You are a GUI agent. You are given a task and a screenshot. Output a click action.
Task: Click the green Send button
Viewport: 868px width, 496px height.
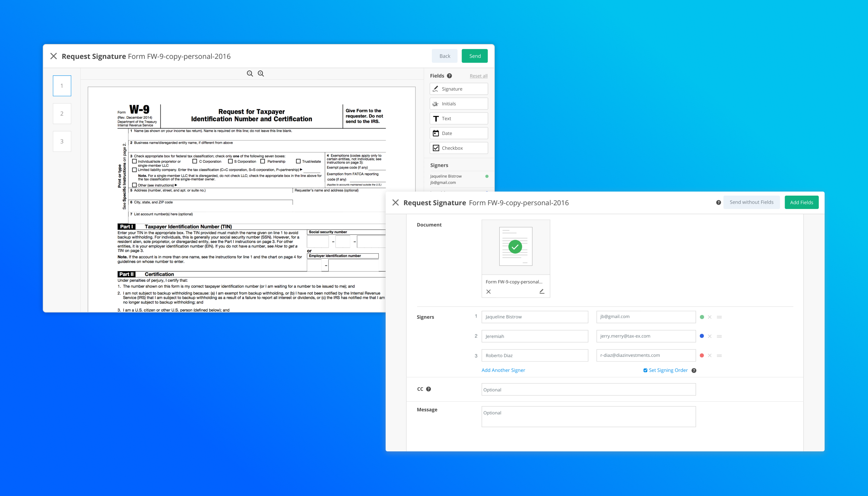475,56
